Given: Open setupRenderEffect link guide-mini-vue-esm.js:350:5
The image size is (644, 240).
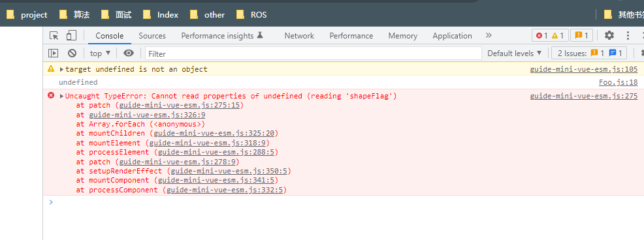Looking at the screenshot, I should coord(229,171).
